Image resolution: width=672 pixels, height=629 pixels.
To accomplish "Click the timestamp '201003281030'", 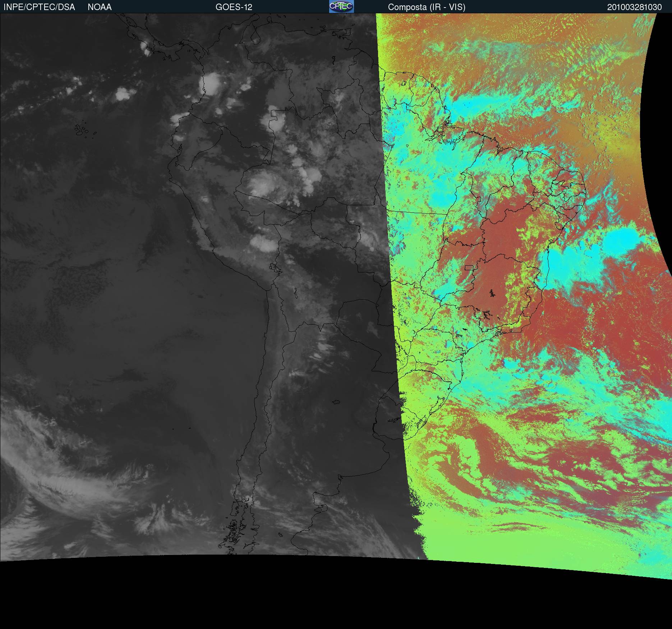I will pyautogui.click(x=634, y=7).
